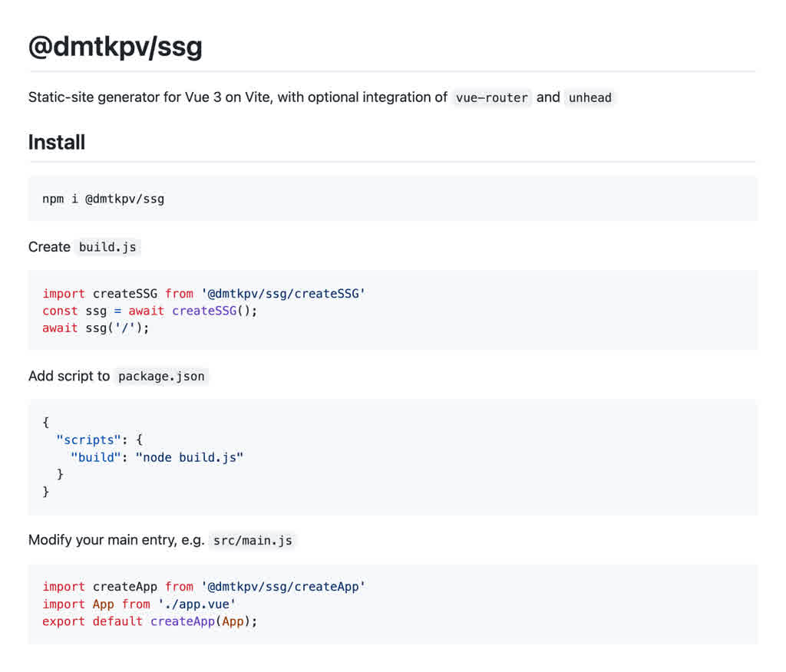This screenshot has width=786, height=672.
Task: Click the unhead inline code label
Action: (590, 97)
